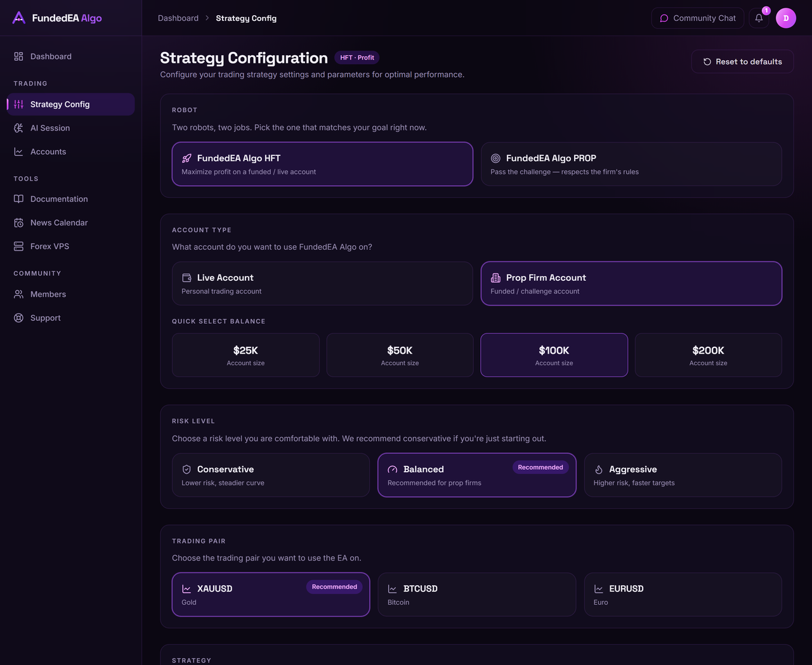Select the FundedEA Algo HFT robot card
Image resolution: width=812 pixels, height=665 pixels.
coord(322,164)
